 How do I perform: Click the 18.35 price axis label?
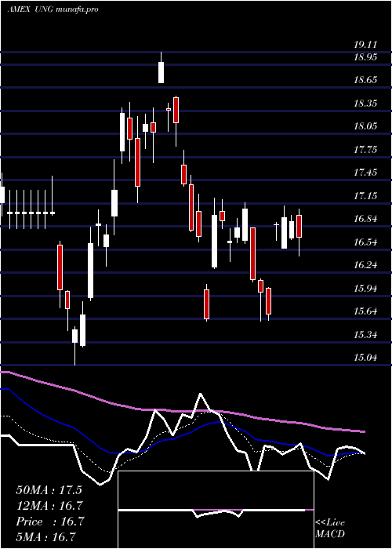pyautogui.click(x=365, y=104)
